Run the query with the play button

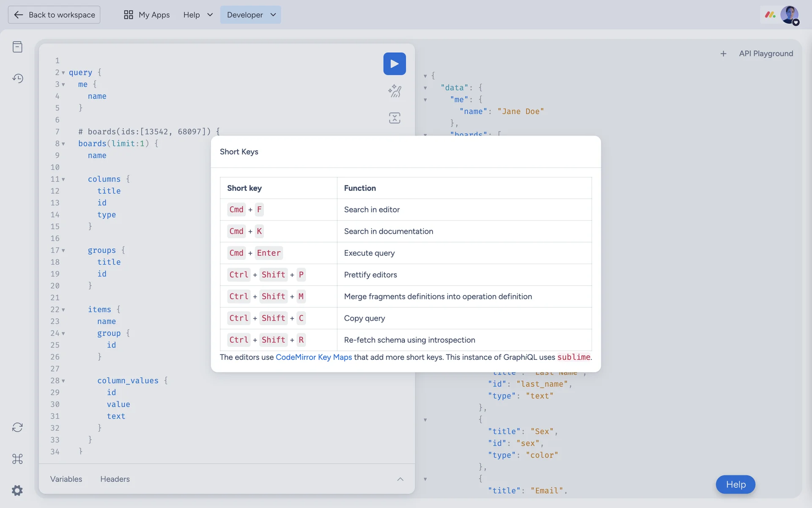(x=394, y=63)
